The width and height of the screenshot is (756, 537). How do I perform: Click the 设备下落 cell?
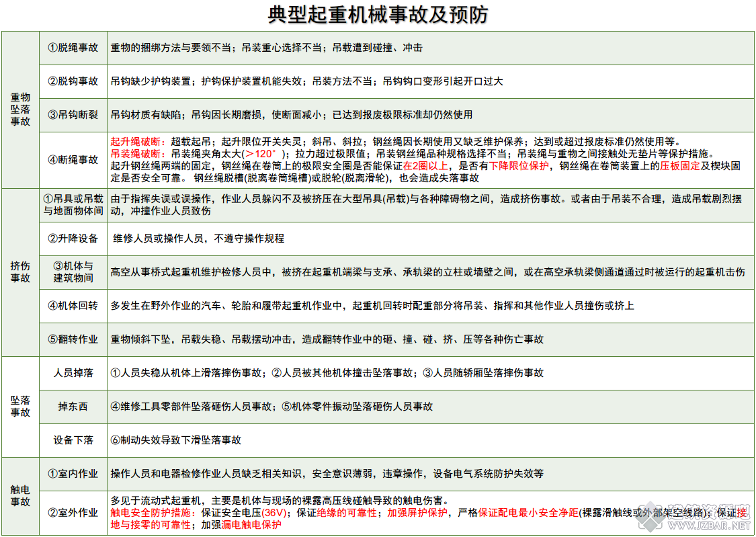coord(73,440)
